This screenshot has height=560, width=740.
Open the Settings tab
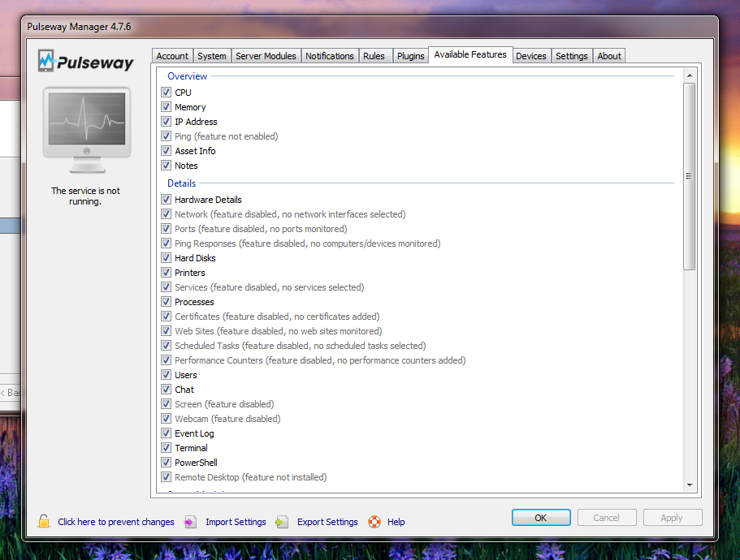572,56
